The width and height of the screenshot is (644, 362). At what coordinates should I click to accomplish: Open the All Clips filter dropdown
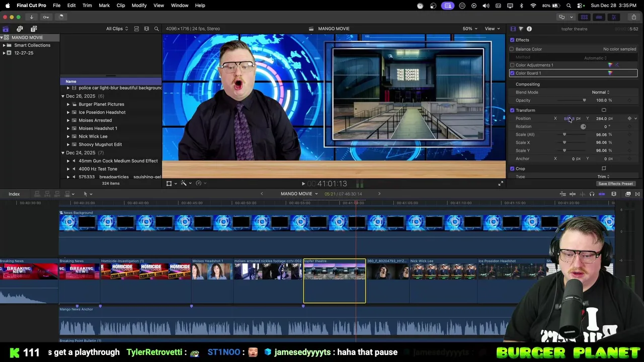coord(117,29)
